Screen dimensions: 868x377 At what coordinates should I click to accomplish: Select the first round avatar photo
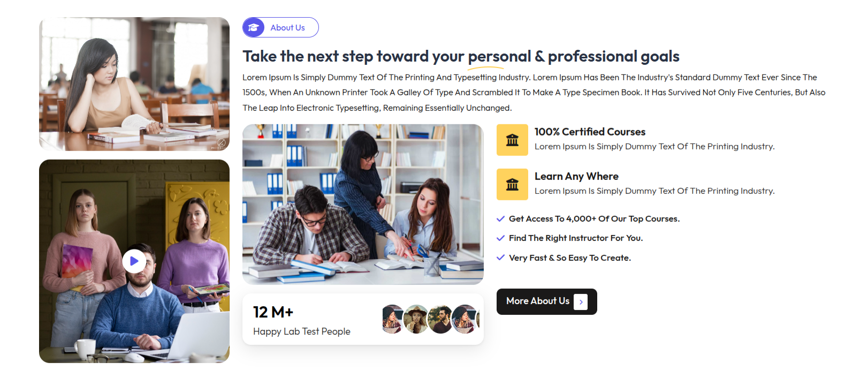392,319
